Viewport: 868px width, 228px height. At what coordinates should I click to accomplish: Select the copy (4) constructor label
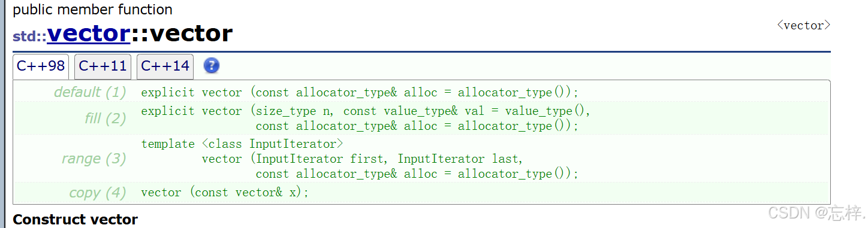98,193
